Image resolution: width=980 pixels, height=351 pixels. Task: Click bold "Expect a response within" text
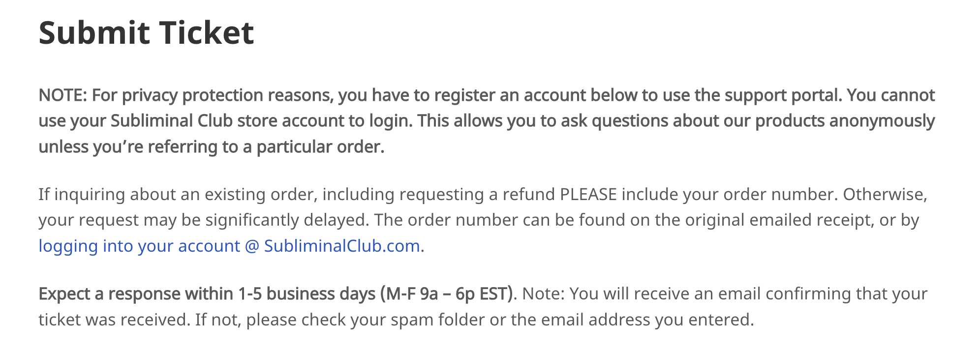(x=136, y=294)
